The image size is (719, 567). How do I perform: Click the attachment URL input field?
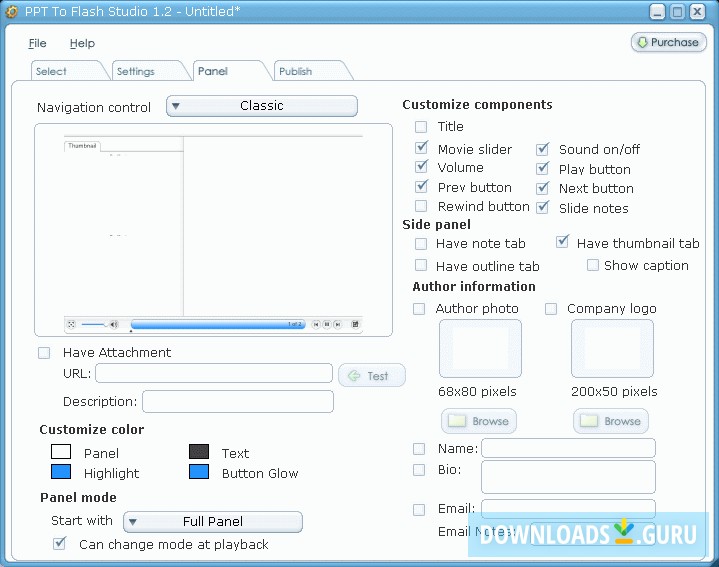click(214, 373)
